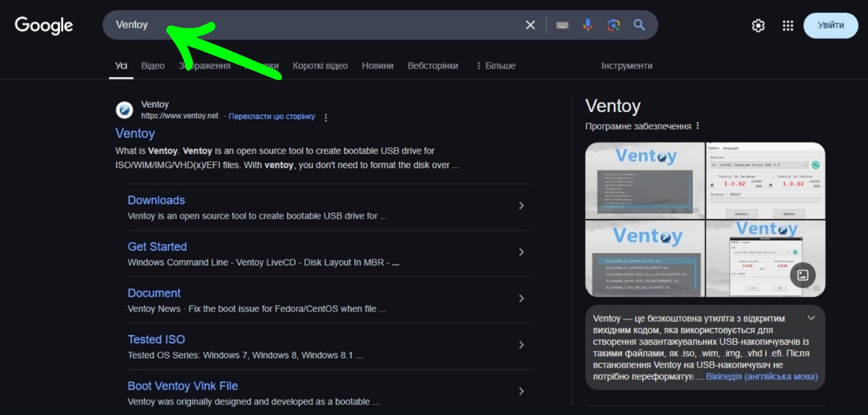This screenshot has width=868, height=415.
Task: Open top-right Ventoy installer thumbnail
Action: point(766,180)
